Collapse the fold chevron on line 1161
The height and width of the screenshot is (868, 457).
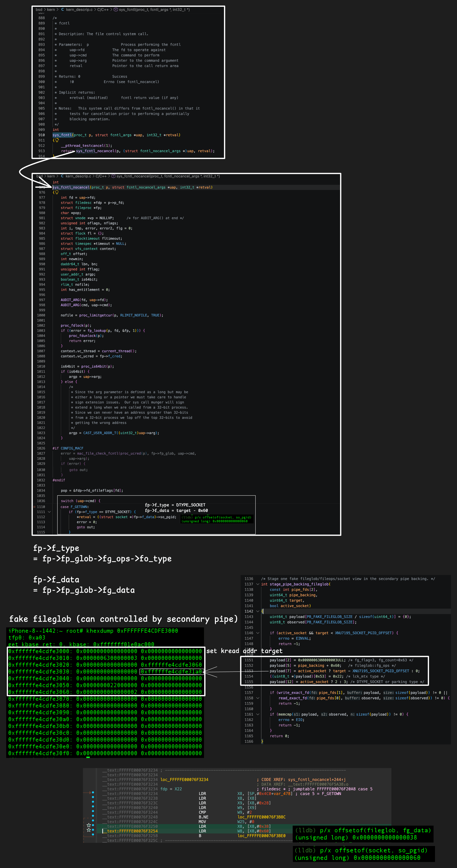point(258,714)
